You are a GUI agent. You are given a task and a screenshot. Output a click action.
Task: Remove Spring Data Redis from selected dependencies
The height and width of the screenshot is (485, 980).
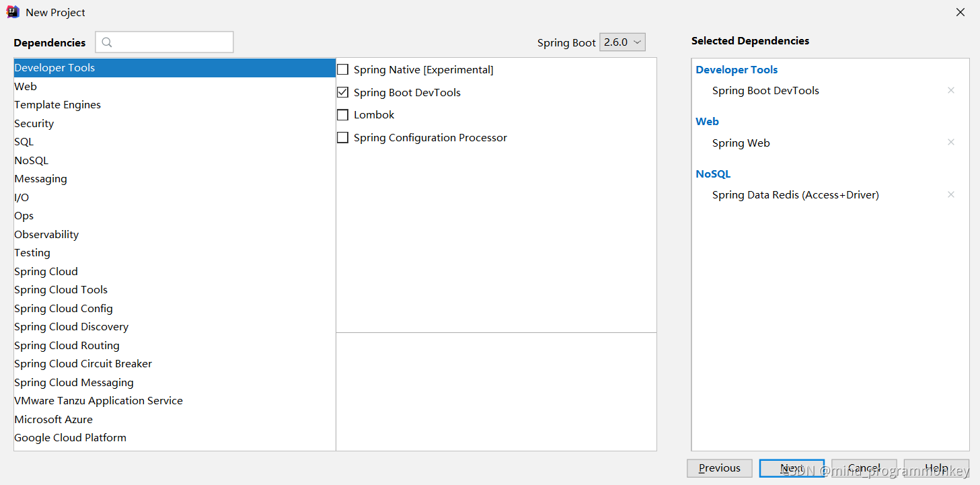coord(951,194)
